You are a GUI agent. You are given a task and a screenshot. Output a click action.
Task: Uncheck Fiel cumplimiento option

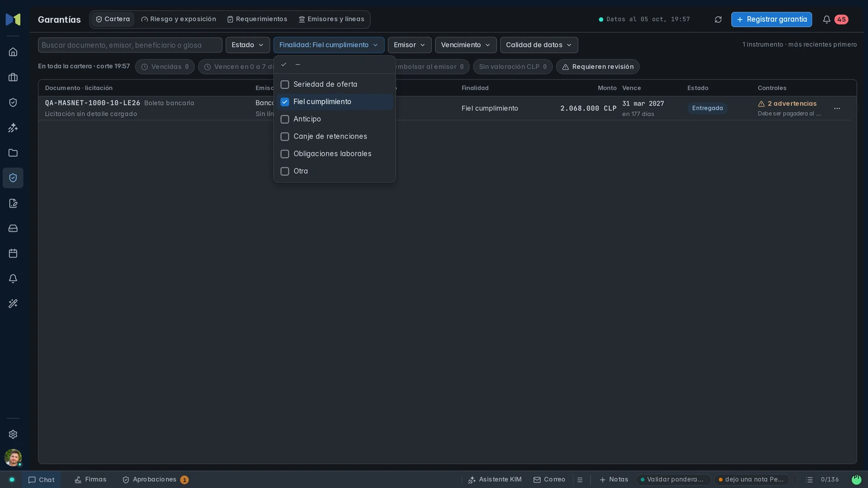coord(335,102)
